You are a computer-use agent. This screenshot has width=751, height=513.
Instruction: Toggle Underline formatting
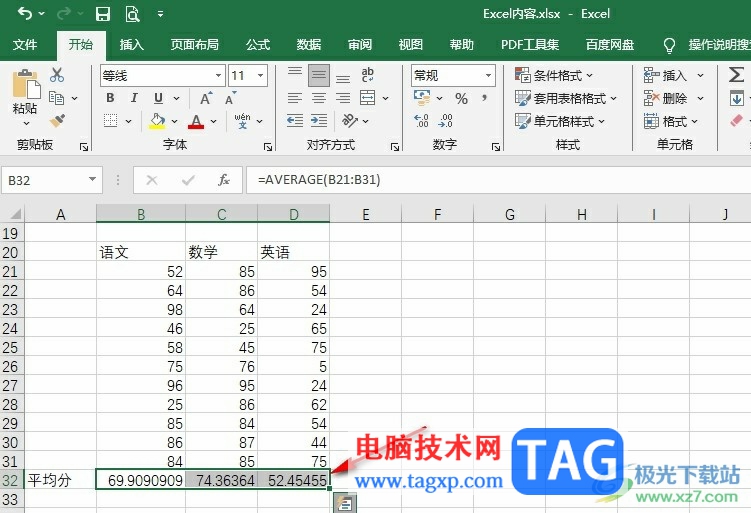pos(158,98)
